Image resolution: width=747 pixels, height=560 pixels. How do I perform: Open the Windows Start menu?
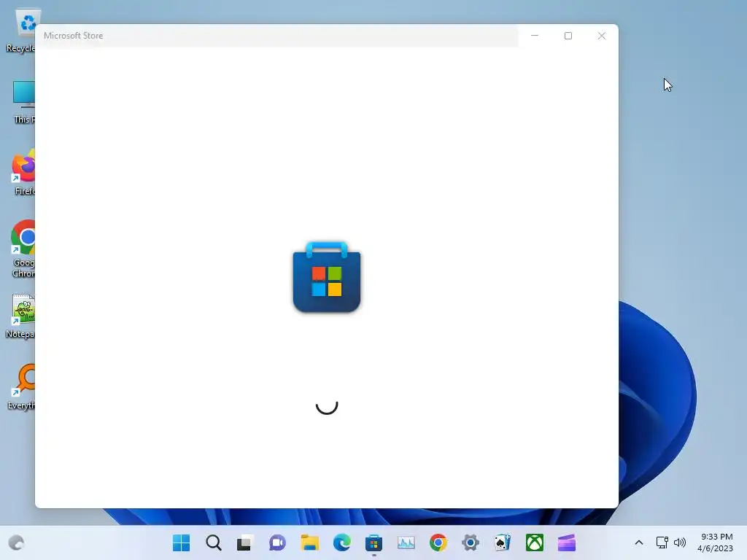(x=181, y=542)
